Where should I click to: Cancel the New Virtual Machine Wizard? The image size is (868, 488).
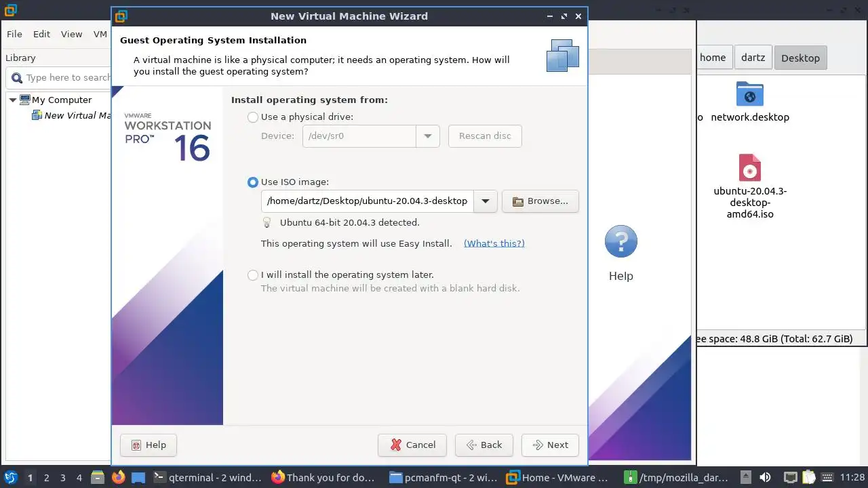click(x=412, y=445)
